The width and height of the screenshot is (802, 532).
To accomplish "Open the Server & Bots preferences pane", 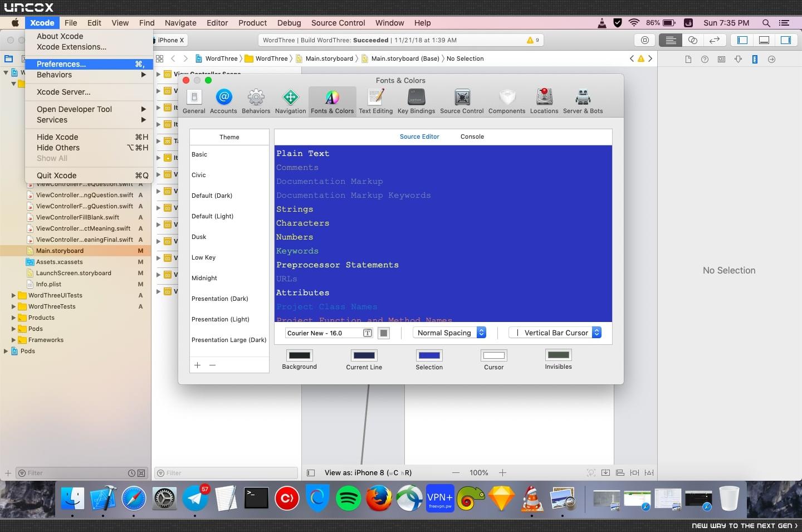I will pyautogui.click(x=583, y=101).
